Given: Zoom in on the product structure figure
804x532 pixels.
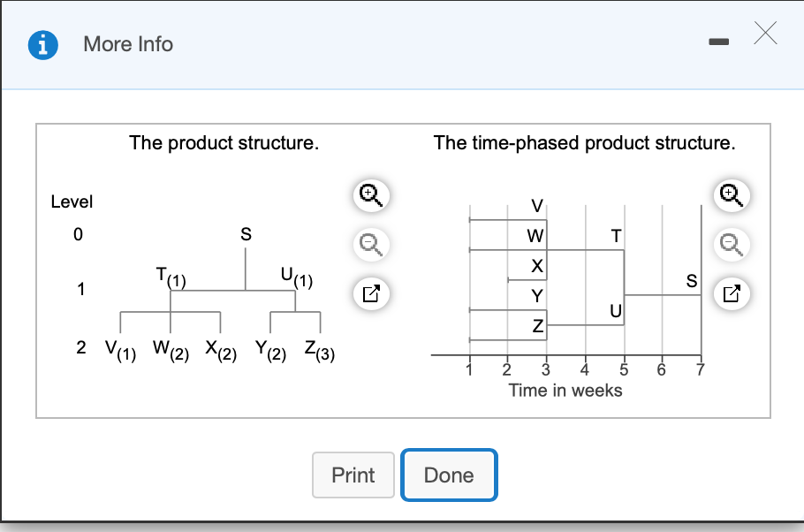Looking at the screenshot, I should tap(370, 194).
